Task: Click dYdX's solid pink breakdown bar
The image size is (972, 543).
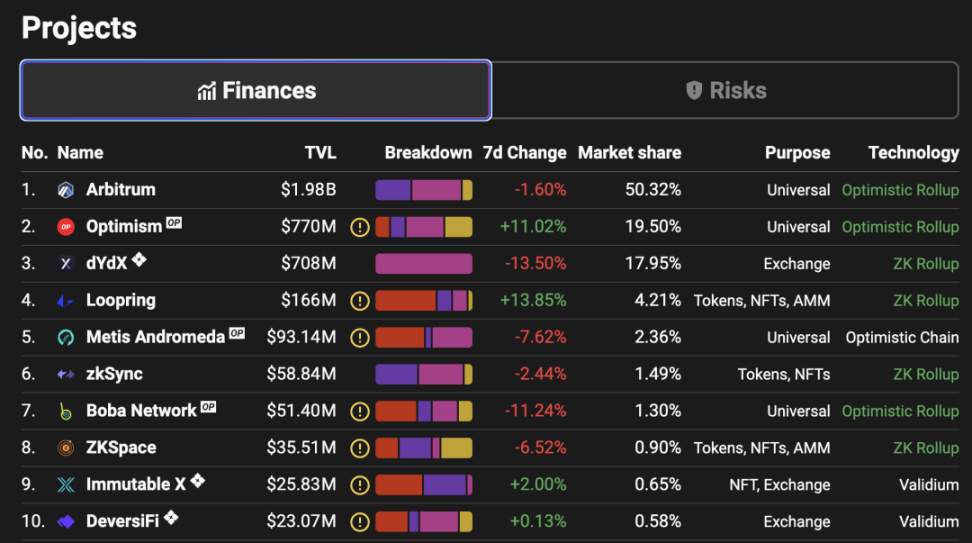Action: click(x=424, y=264)
